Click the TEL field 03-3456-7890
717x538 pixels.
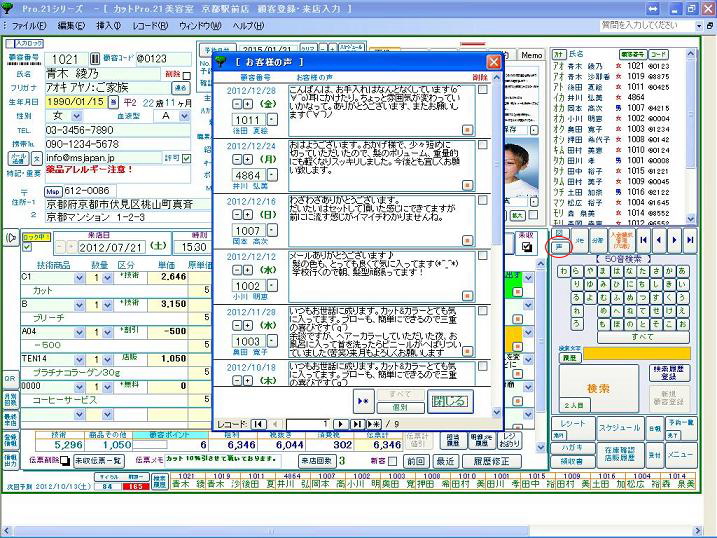coord(118,130)
